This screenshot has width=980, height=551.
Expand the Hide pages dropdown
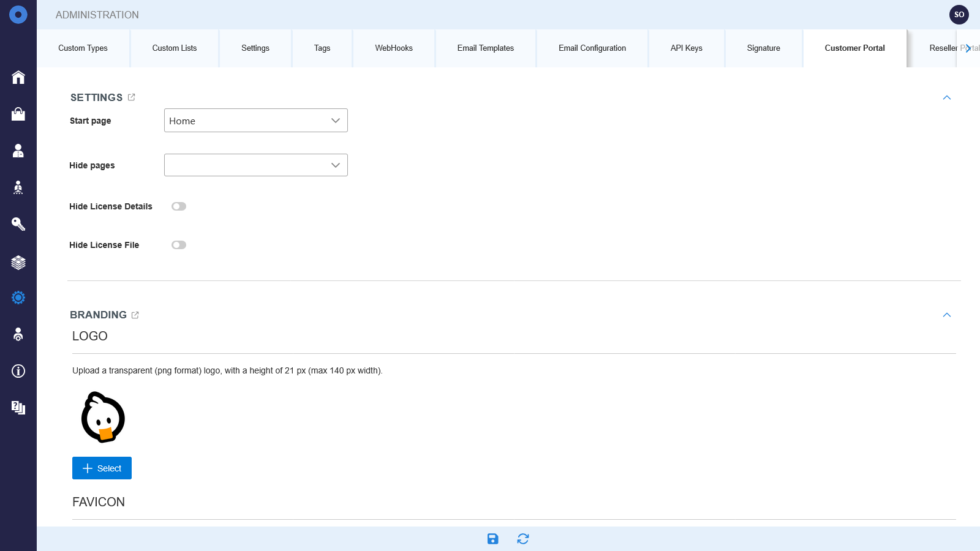(255, 165)
